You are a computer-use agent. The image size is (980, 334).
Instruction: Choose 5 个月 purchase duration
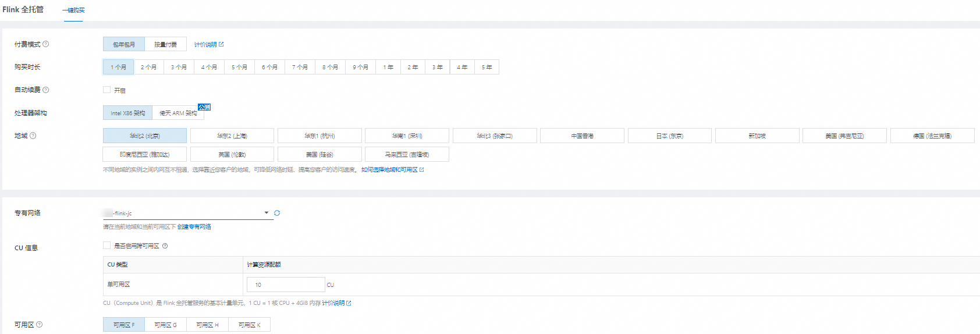[240, 67]
